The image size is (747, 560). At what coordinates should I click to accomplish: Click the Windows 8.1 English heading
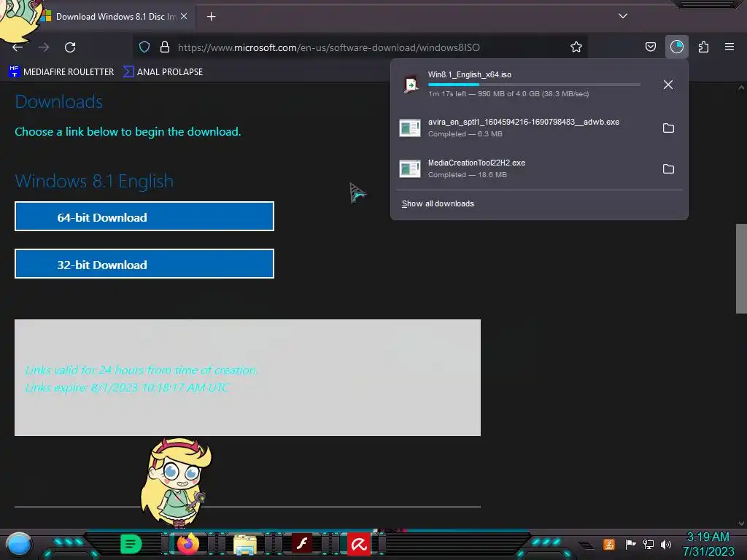click(x=94, y=181)
